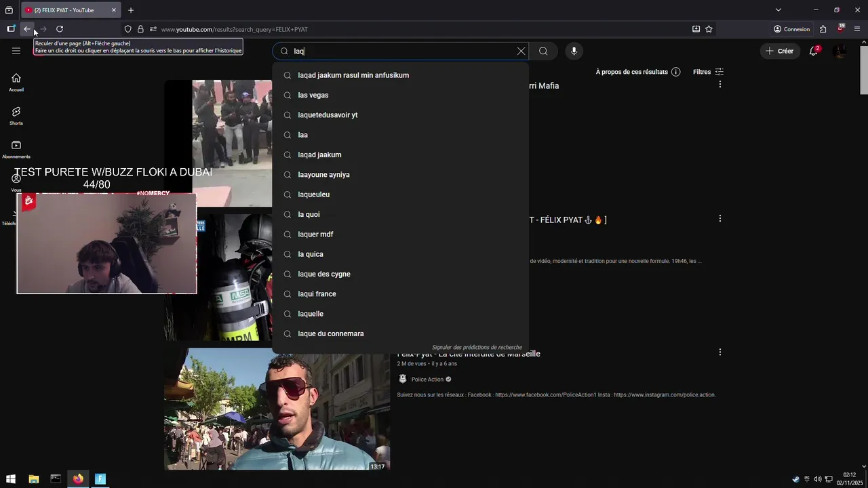Open the Vous section in sidebar
Screen dimensions: 868x488
[16, 183]
